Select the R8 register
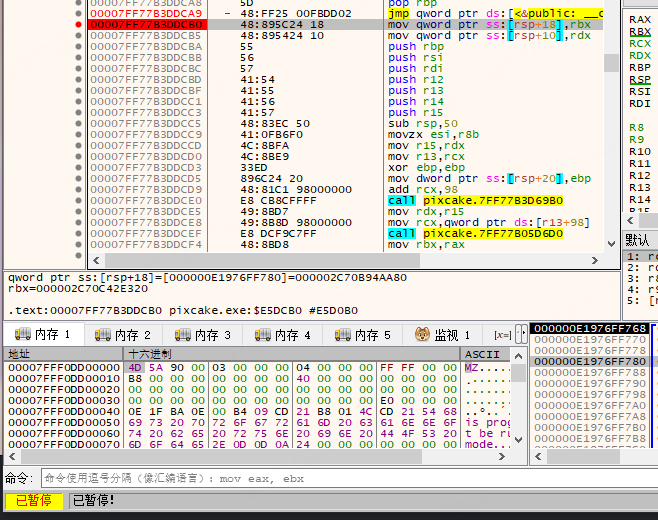 (x=636, y=127)
